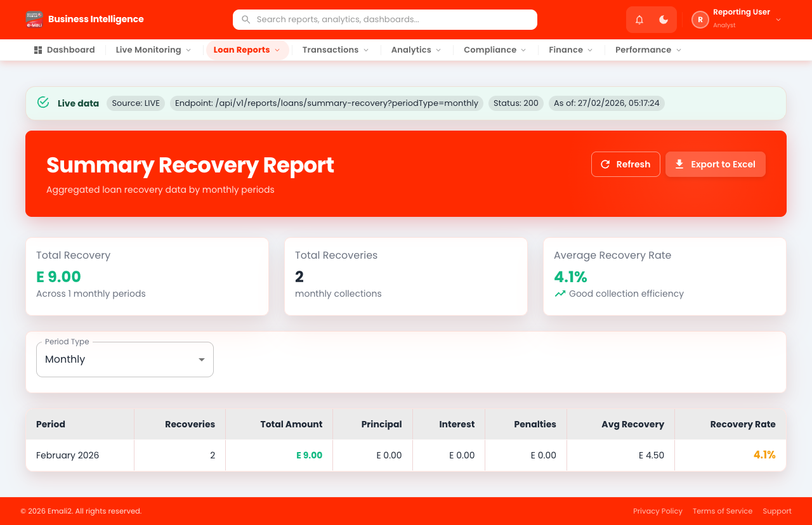Open notifications bell icon
The width and height of the screenshot is (812, 525).
click(639, 20)
